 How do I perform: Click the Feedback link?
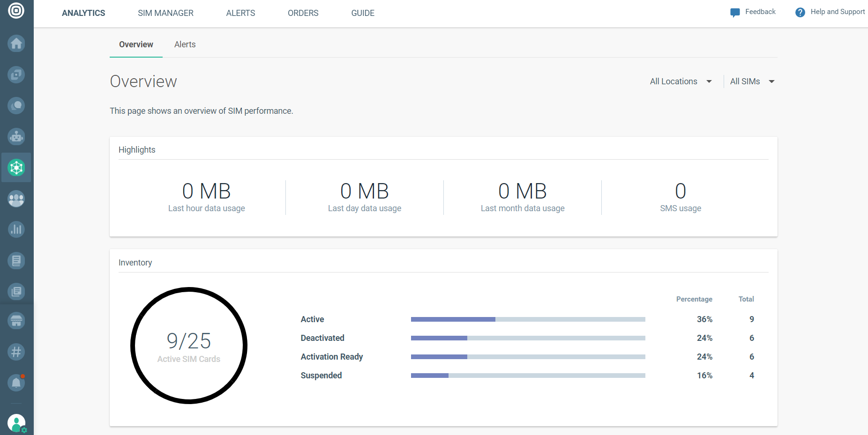pyautogui.click(x=753, y=12)
